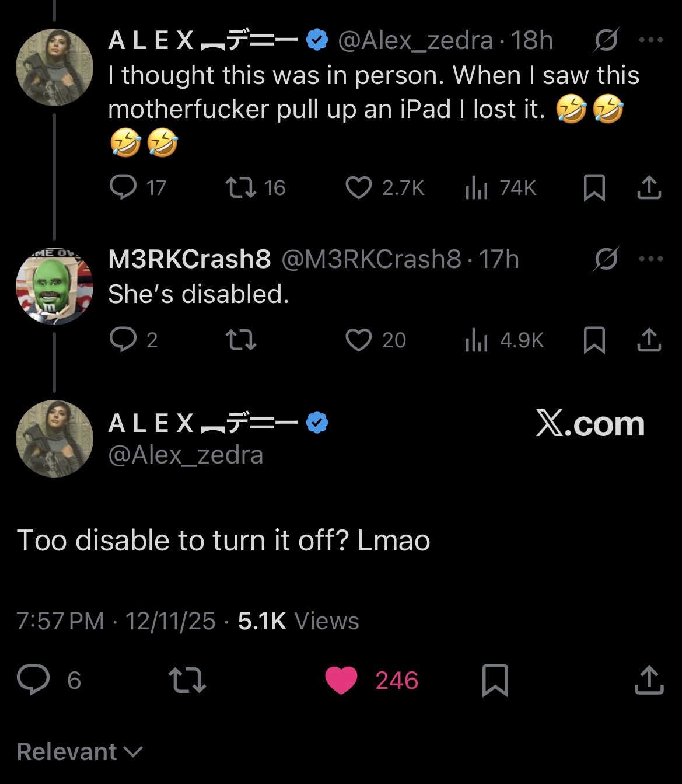The width and height of the screenshot is (682, 784).
Task: Repost the main tweet
Action: pos(187,680)
